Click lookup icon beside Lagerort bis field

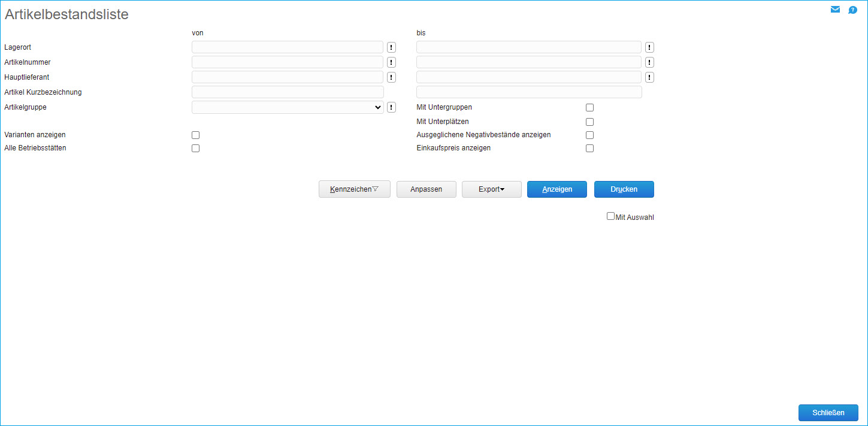coord(649,47)
